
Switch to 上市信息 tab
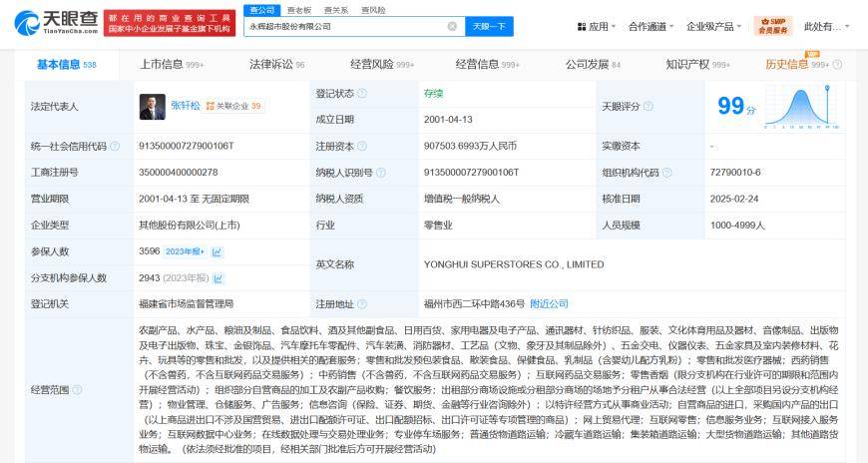[171, 64]
